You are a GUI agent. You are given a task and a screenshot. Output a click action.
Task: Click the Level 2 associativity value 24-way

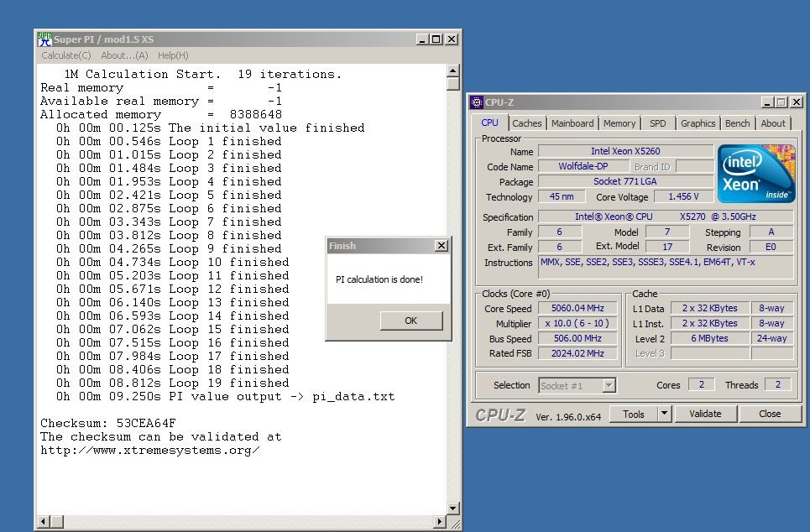pyautogui.click(x=771, y=338)
